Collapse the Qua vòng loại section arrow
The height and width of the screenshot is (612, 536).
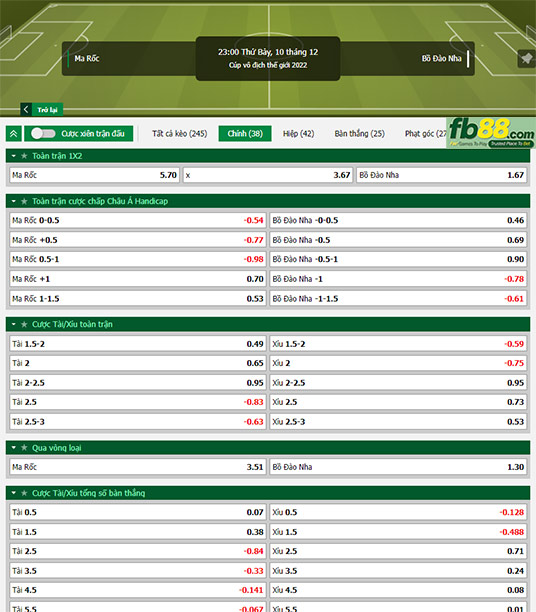[x=14, y=448]
